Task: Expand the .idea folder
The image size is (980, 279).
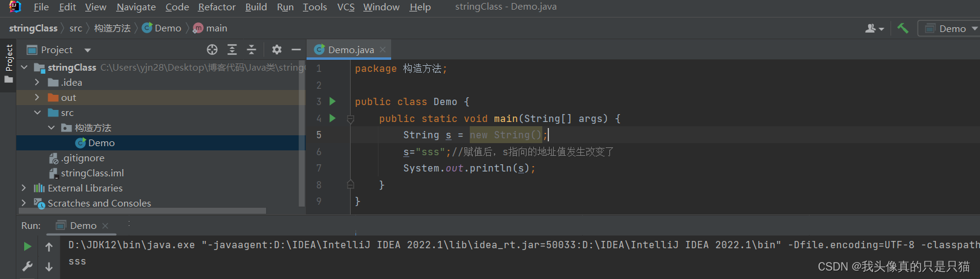Action: (x=37, y=82)
